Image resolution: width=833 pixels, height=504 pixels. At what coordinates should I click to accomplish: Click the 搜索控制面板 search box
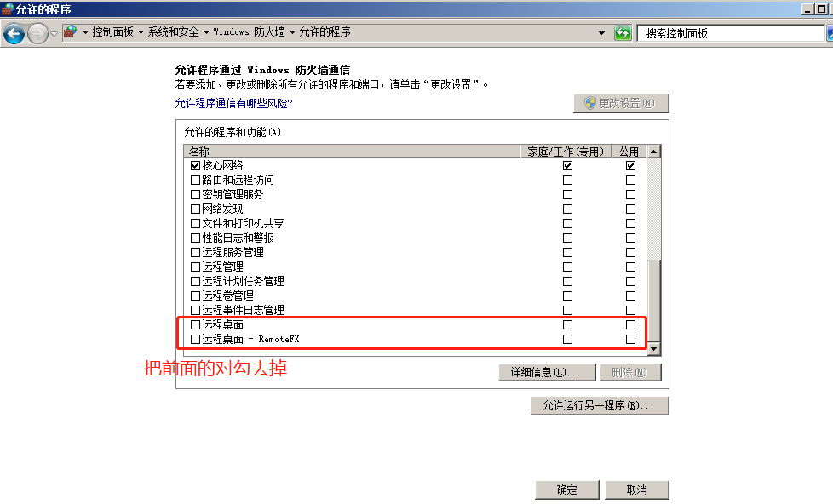tap(730, 33)
